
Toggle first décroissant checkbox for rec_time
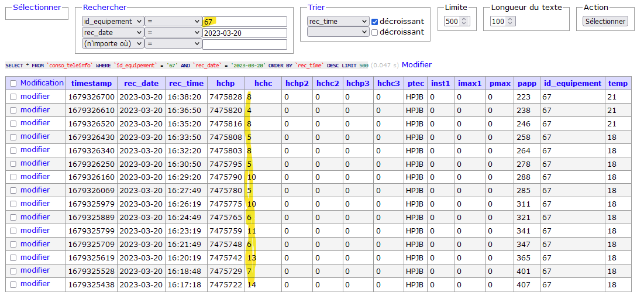tap(374, 22)
